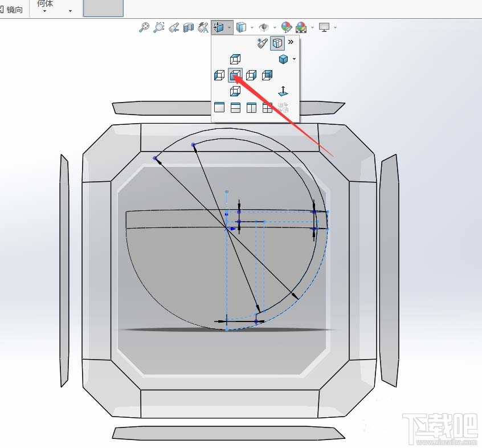Click the View Settings monitor icon

click(323, 27)
